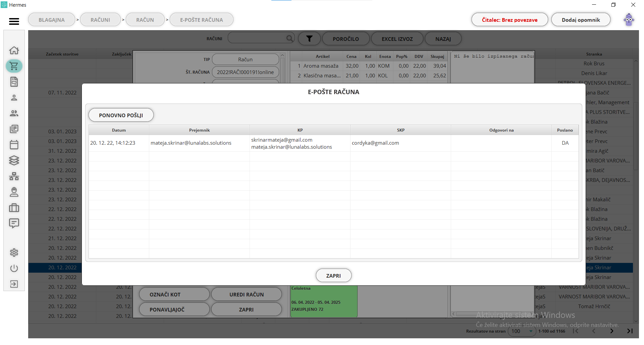Click Aroma masaža article row

pos(369,66)
